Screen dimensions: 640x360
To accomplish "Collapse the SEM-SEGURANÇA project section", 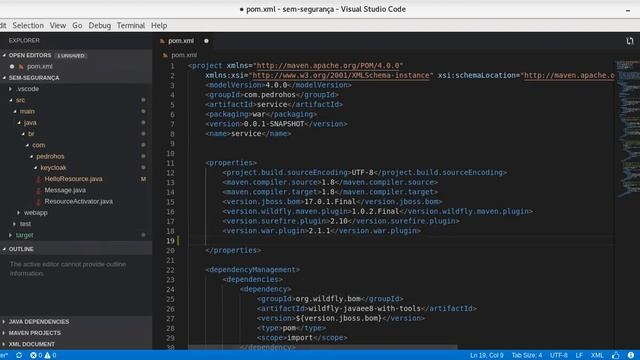I will click(x=4, y=78).
